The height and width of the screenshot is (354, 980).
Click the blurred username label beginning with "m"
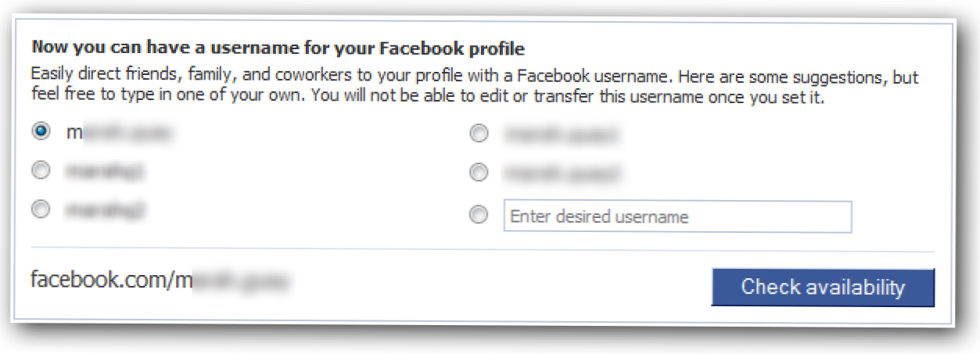117,133
